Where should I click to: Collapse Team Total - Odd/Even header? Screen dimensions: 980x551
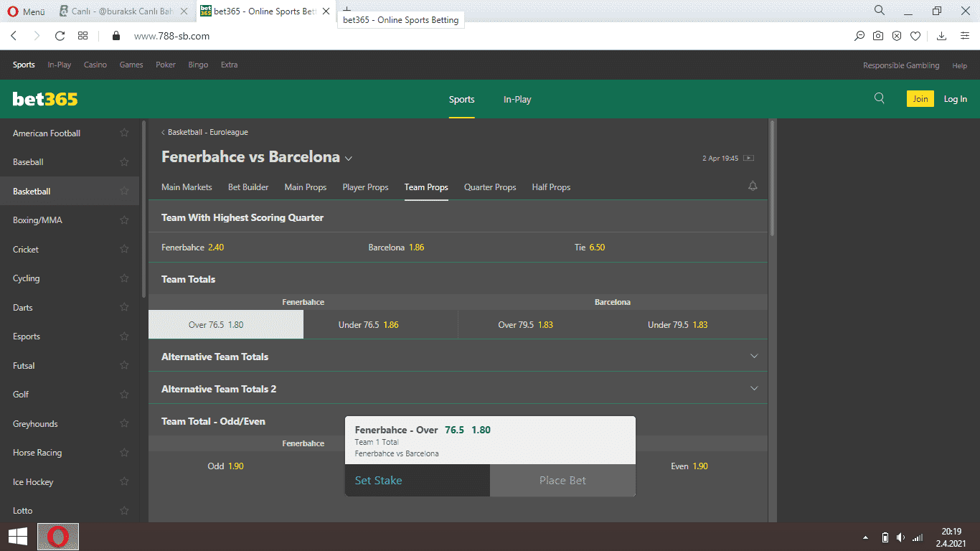tap(458, 421)
